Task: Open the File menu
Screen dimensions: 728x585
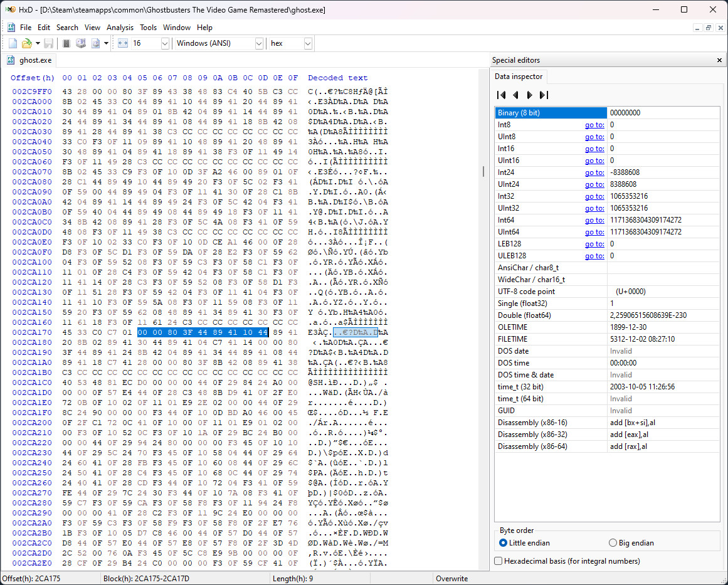Action: point(26,28)
